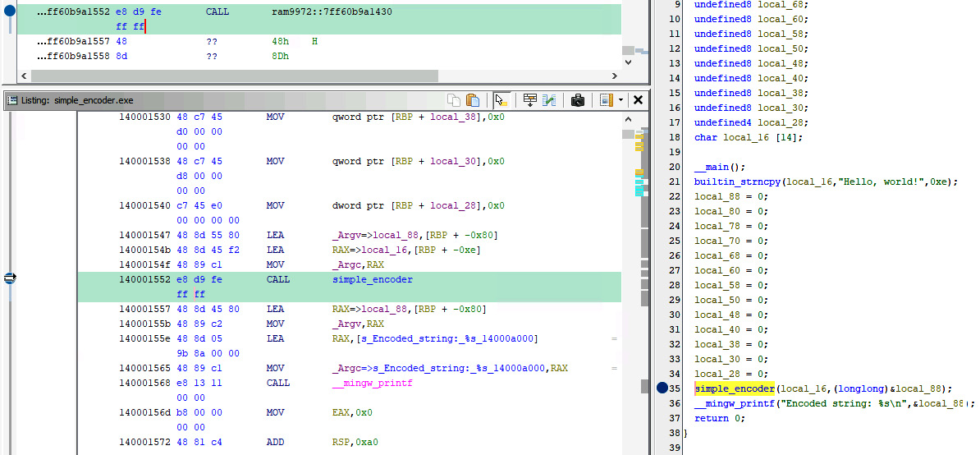The width and height of the screenshot is (980, 455).
Task: Click the Copy icon in the Listing toolbar
Action: (455, 100)
